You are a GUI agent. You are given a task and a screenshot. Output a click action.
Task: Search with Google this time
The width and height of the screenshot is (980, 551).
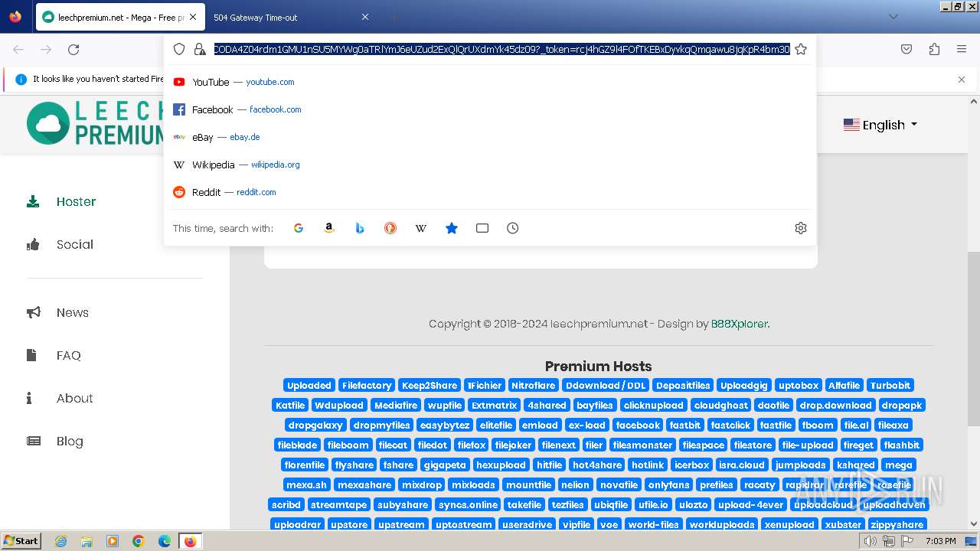point(299,228)
